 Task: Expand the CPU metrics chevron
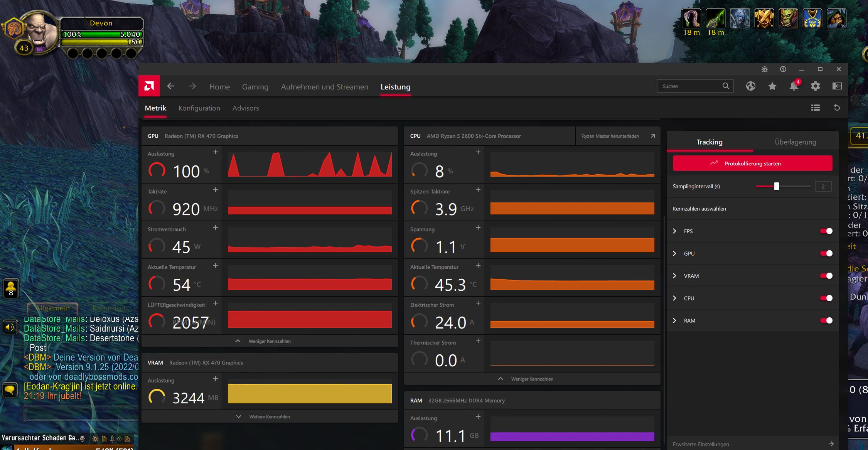pos(674,298)
